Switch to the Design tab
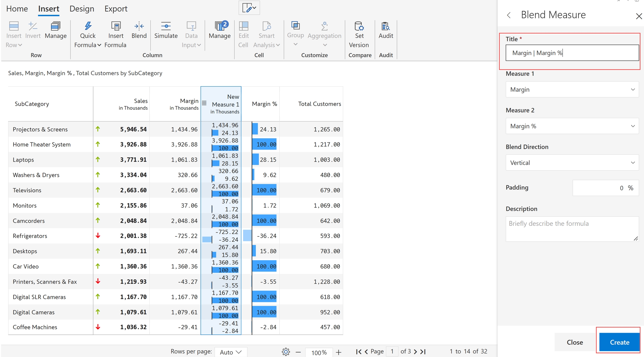644x357 pixels. (x=82, y=9)
